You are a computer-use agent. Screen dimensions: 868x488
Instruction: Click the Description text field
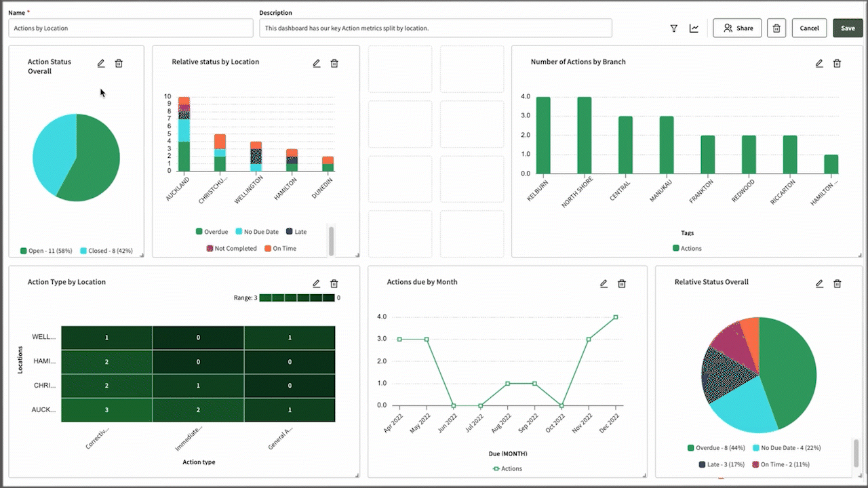coord(435,28)
